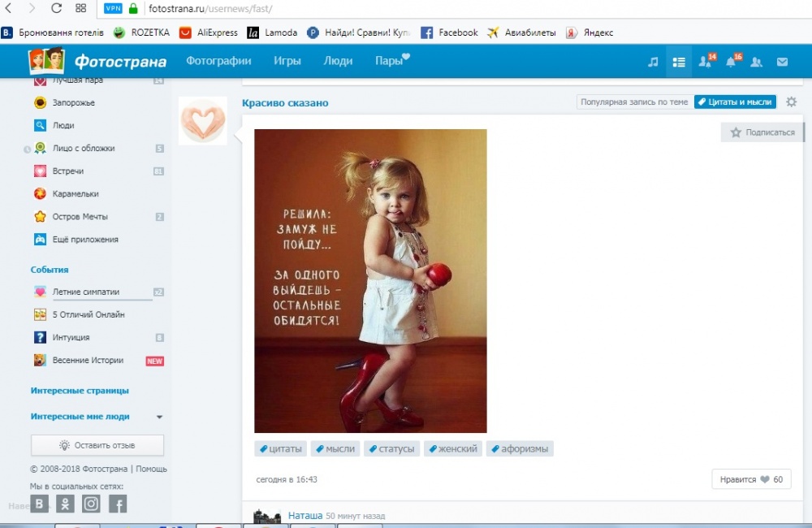Expand the Интересные мне люди section
Screen dimensions: 812x528
pos(159,417)
